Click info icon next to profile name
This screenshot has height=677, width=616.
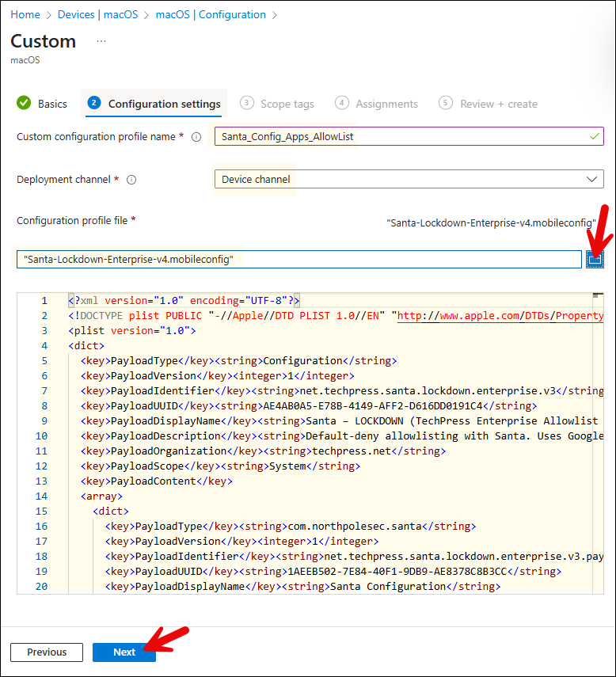coord(196,137)
